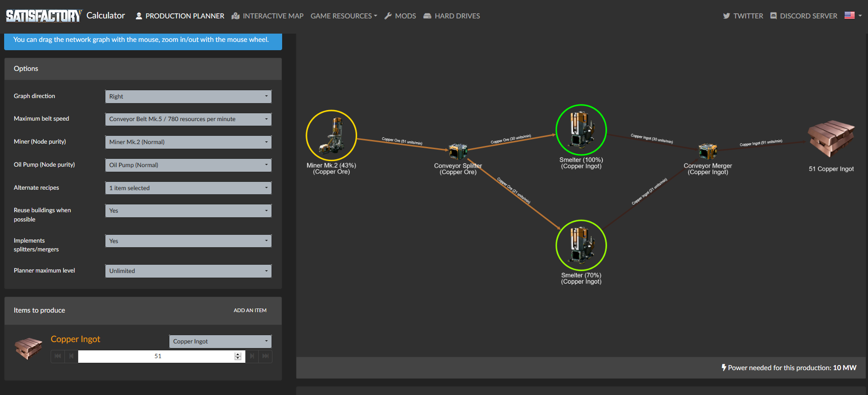Viewport: 868px width, 395px height.
Task: Click the Twitter bird icon
Action: click(726, 16)
